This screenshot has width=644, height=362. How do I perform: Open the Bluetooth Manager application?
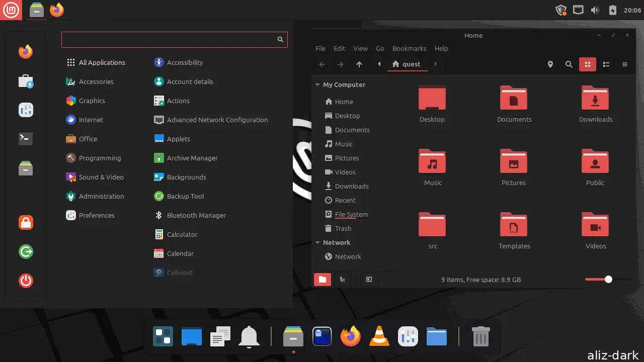[x=196, y=216]
